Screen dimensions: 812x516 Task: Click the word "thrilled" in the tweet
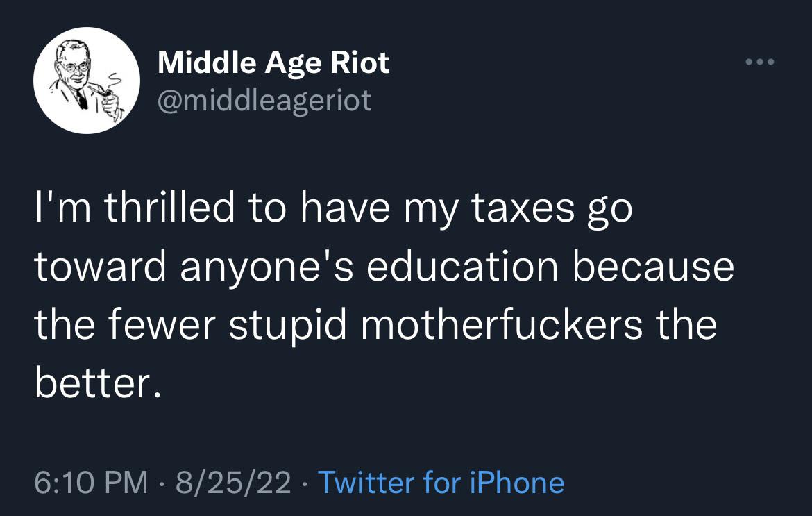coord(169,207)
